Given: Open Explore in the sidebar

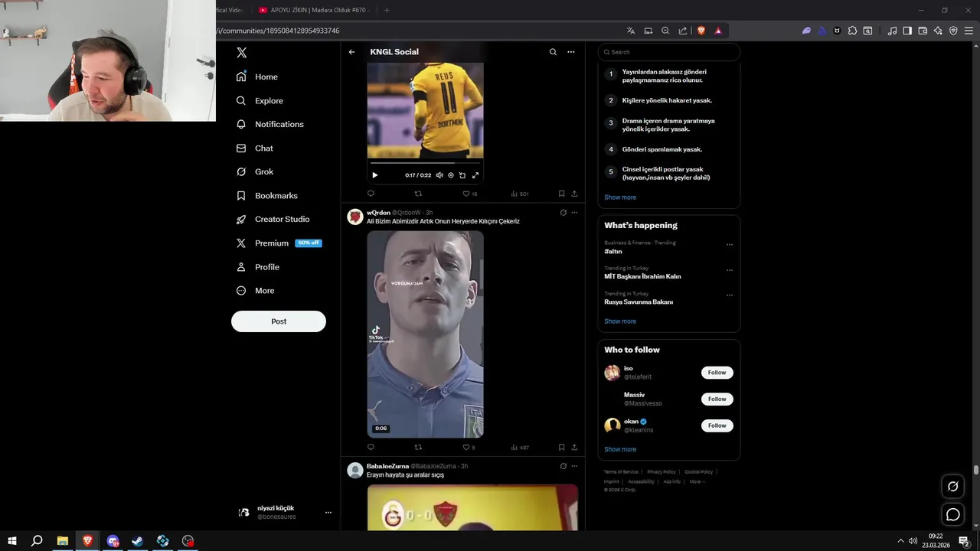Looking at the screenshot, I should point(260,100).
